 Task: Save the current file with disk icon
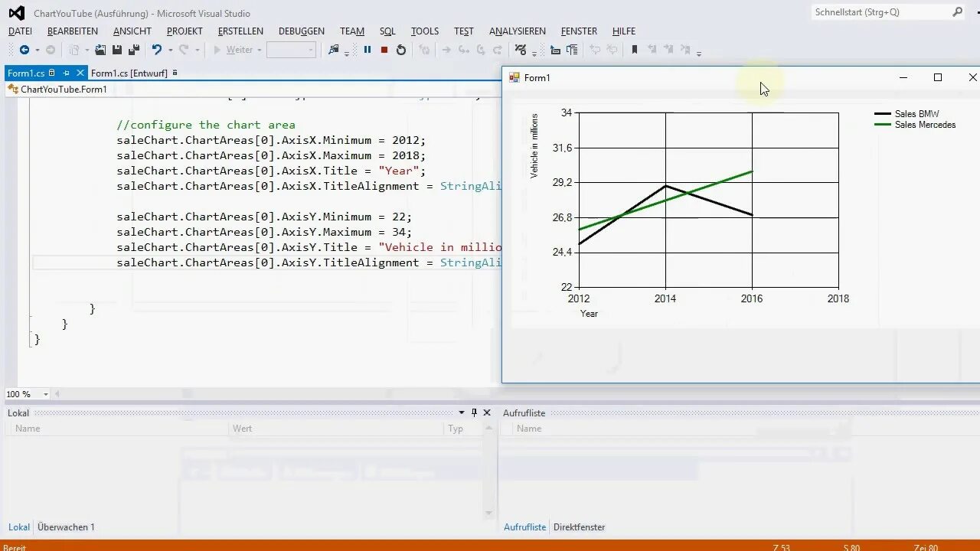(117, 50)
